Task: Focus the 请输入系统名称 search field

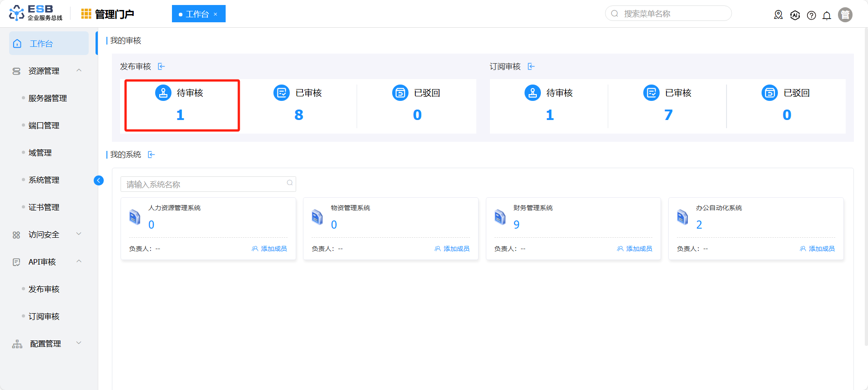Action: (205, 184)
